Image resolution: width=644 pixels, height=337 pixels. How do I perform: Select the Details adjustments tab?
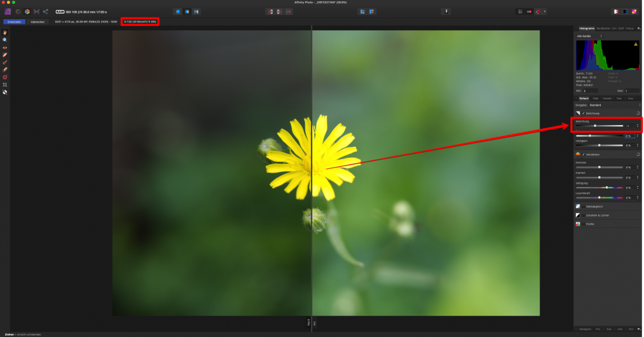[x=607, y=99]
